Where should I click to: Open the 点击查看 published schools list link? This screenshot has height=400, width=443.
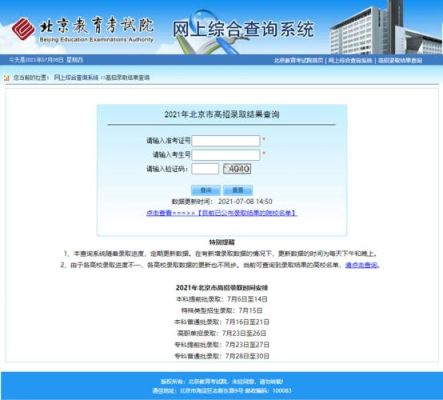(221, 213)
